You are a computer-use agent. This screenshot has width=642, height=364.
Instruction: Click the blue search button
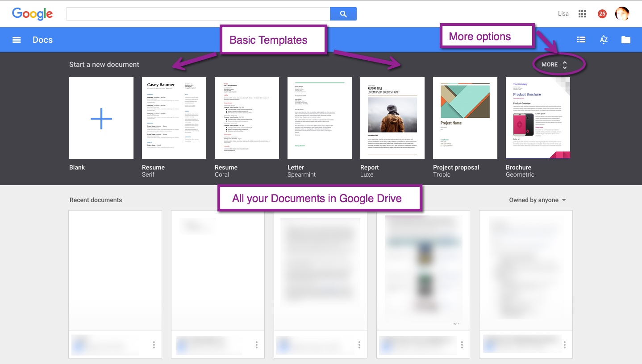tap(343, 14)
